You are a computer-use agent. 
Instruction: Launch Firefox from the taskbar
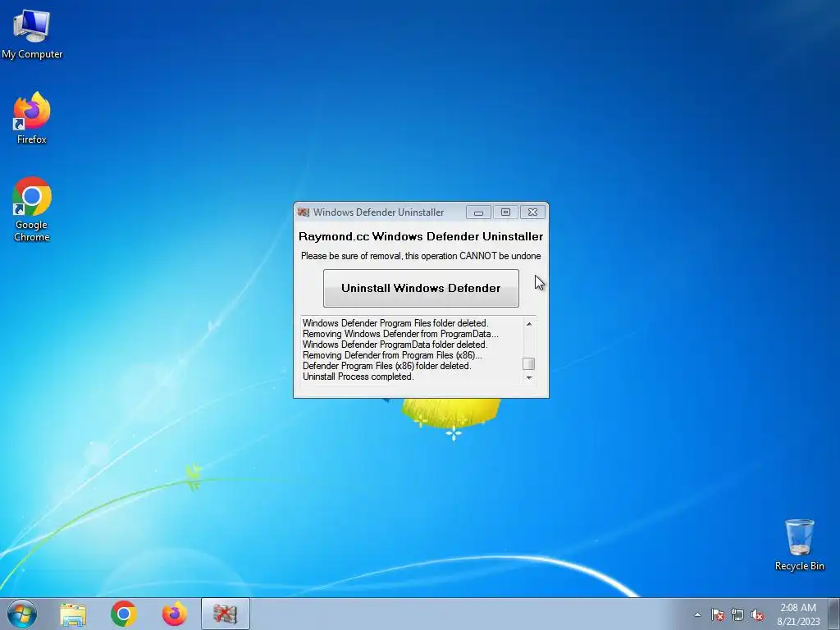pyautogui.click(x=175, y=614)
